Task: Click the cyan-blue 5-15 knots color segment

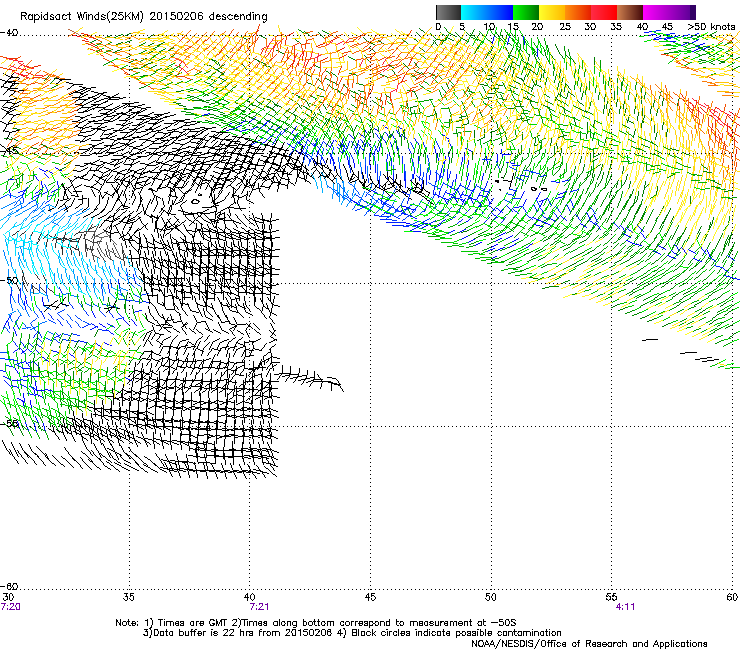Action: 487,12
